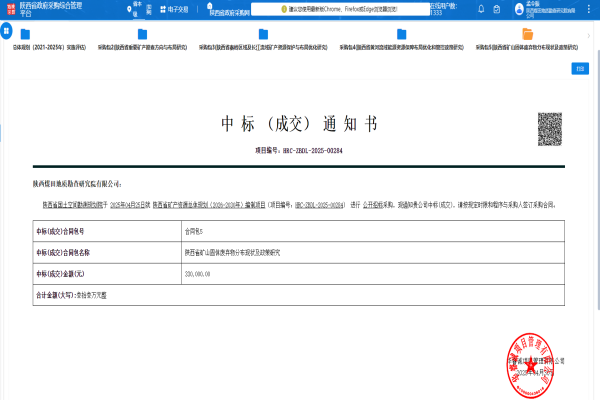Open the three-dot more menu in header
The width and height of the screenshot is (600, 400).
click(x=589, y=9)
